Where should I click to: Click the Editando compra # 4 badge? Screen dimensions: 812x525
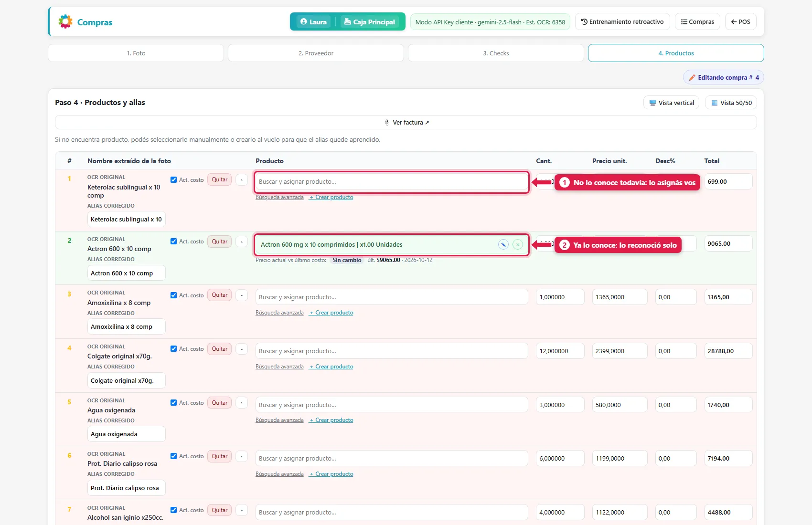click(x=724, y=77)
